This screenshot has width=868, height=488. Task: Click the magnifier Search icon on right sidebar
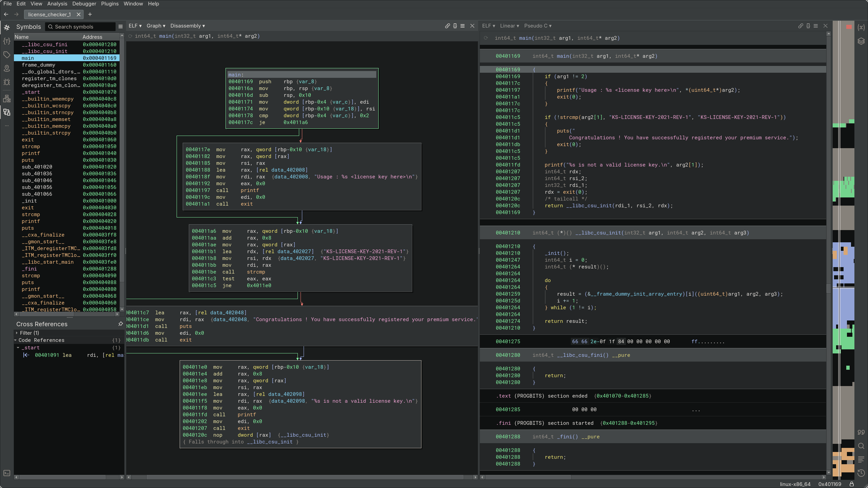point(861,446)
